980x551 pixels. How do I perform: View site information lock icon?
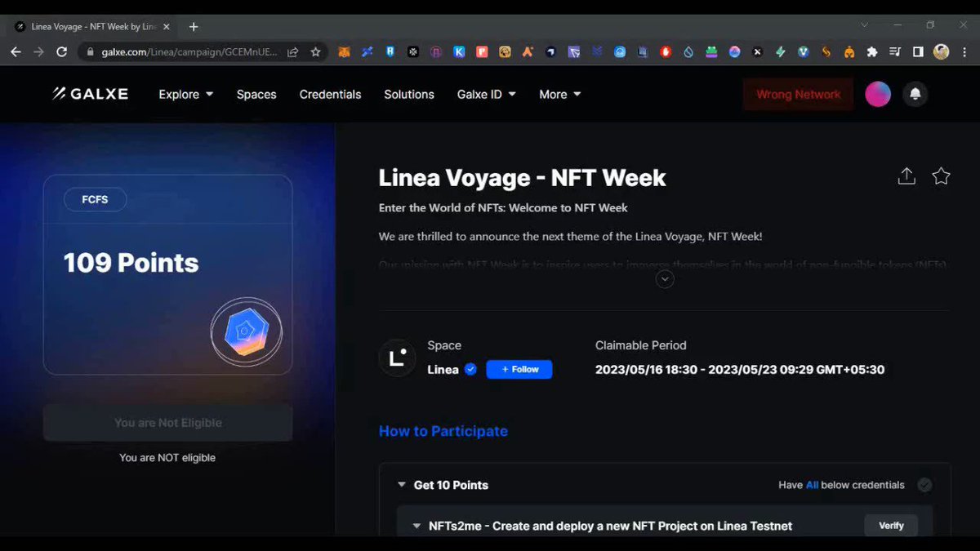90,51
